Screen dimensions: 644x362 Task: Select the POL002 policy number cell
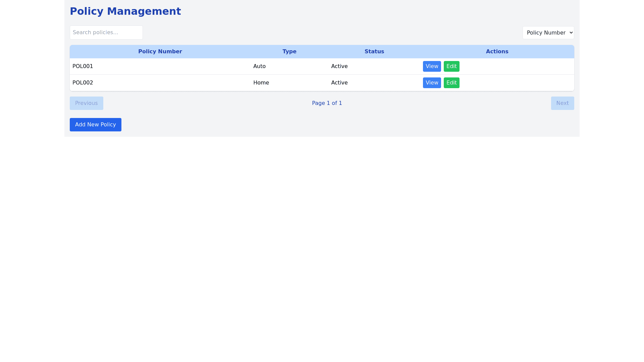pyautogui.click(x=83, y=83)
